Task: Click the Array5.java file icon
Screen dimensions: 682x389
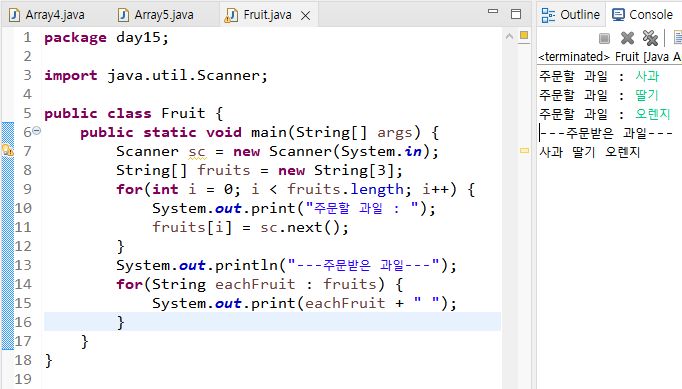Action: pos(124,16)
